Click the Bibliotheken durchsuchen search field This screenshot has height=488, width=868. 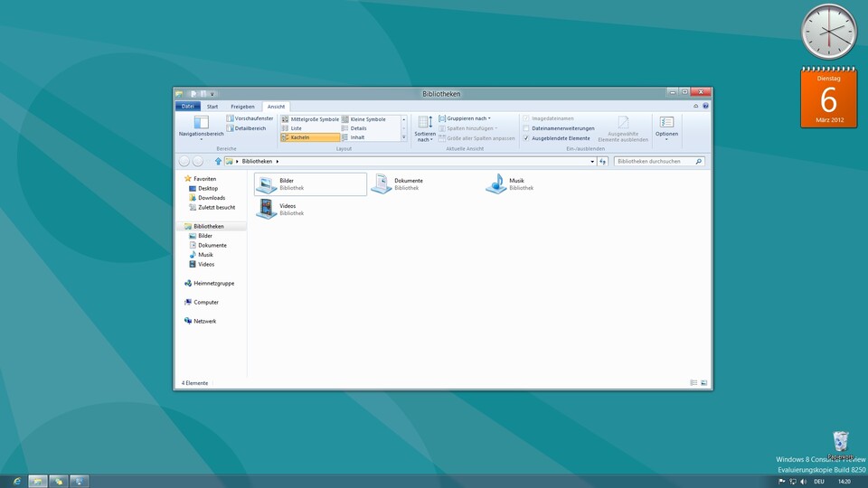pos(655,161)
